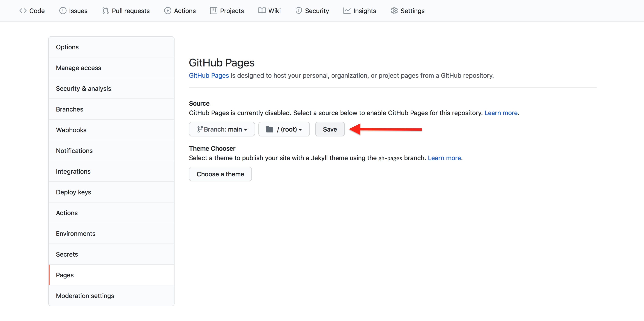Open Branches settings in sidebar
Viewport: 644px width, 321px height.
tap(111, 109)
